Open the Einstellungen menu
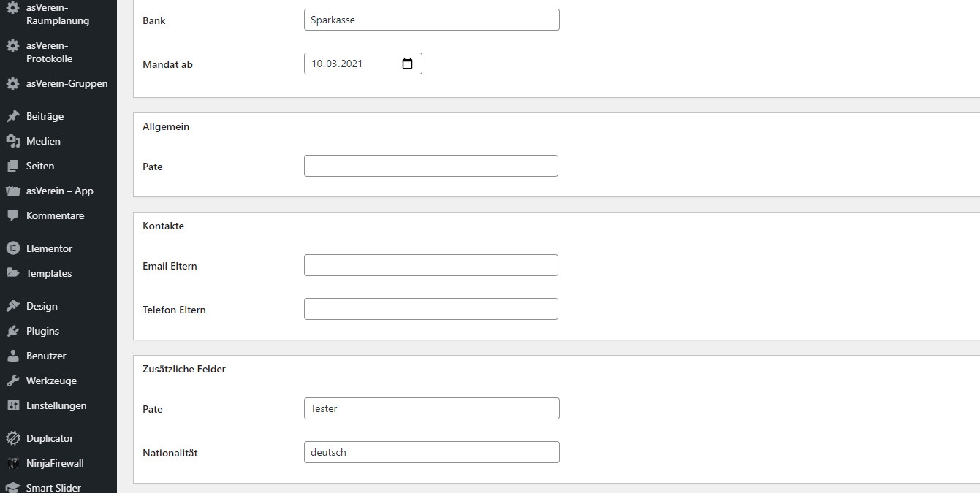 click(56, 405)
